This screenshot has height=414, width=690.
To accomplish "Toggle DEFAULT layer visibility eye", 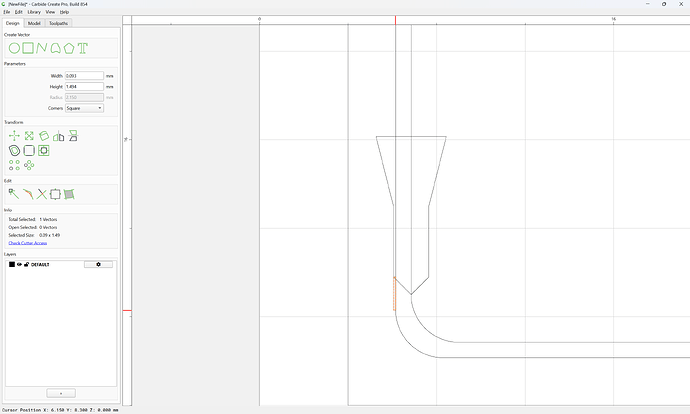I will point(19,264).
